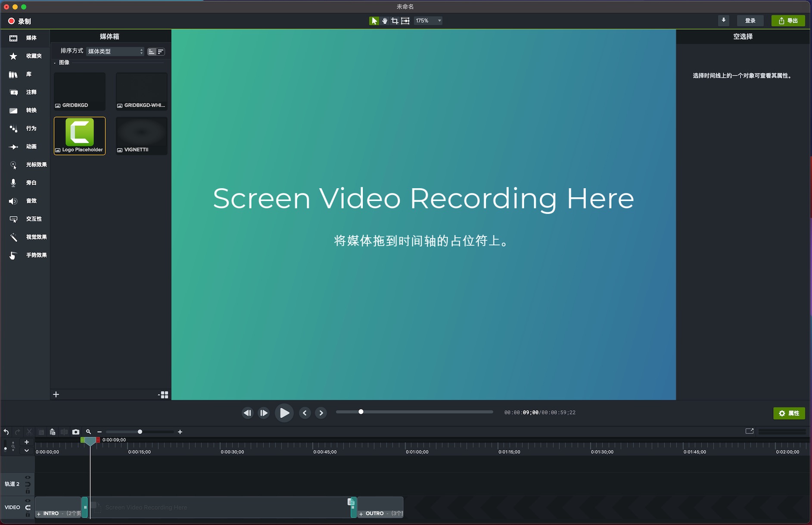Open the 注释 annotations tab
Screen dimensions: 812x525
(x=25, y=92)
